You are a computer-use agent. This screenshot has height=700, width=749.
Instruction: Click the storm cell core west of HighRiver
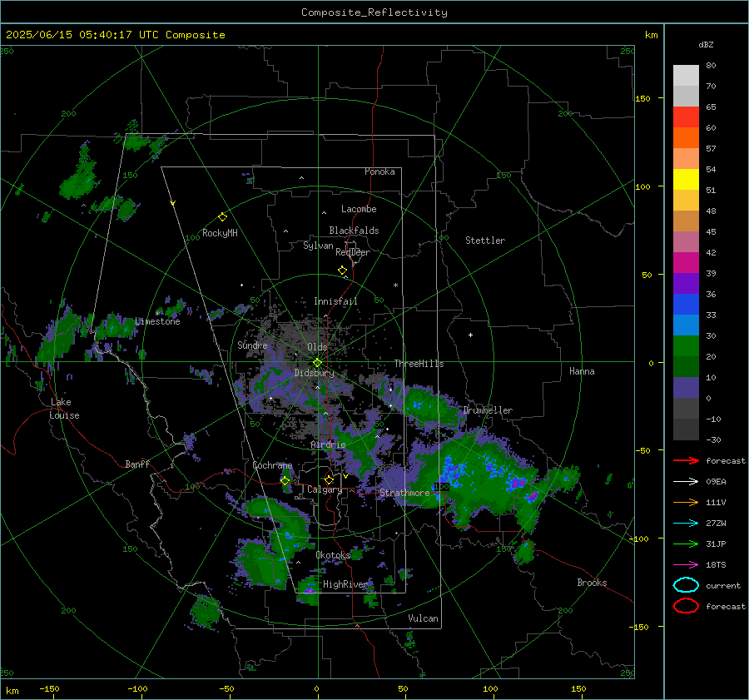(x=310, y=591)
